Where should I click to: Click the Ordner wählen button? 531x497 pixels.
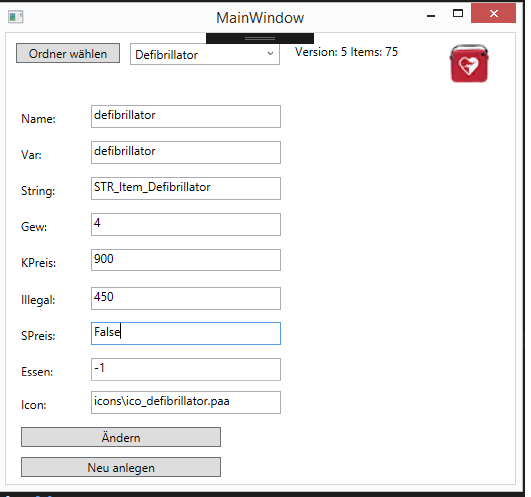tap(68, 53)
